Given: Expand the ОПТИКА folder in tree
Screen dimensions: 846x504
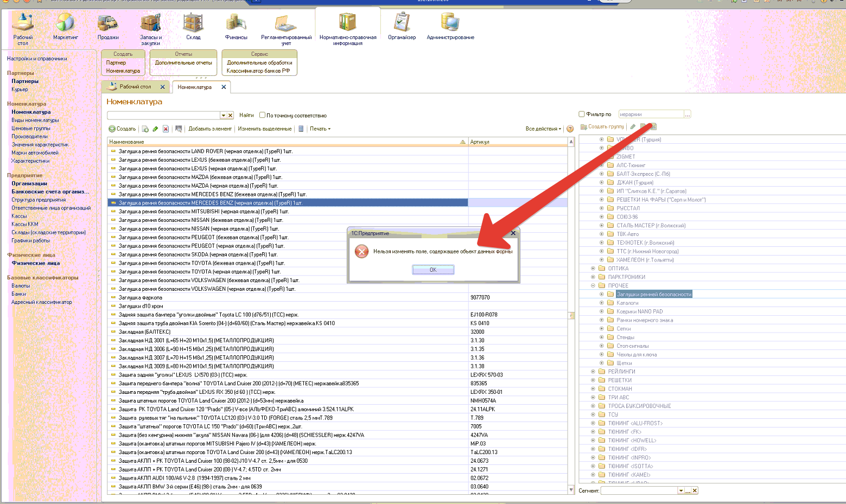Looking at the screenshot, I should click(593, 269).
